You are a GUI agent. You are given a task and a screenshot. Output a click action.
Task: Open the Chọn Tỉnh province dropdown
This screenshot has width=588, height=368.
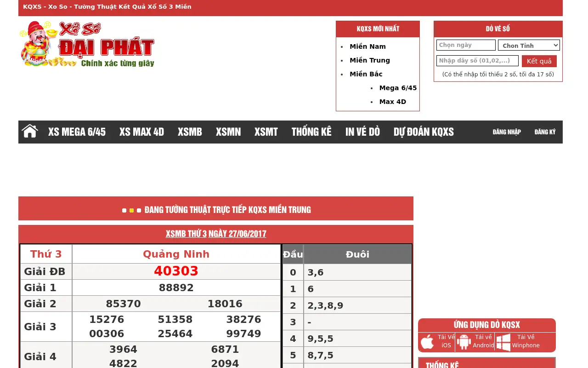529,45
